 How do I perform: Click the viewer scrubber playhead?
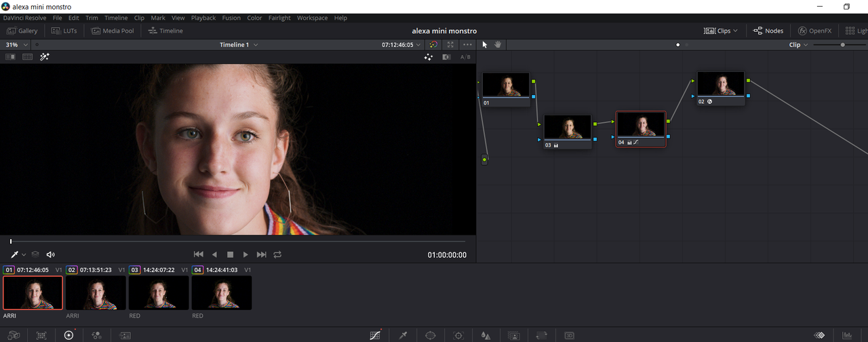[x=11, y=241]
